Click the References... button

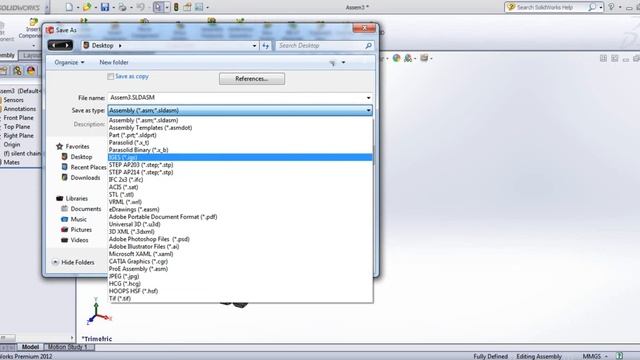click(252, 79)
